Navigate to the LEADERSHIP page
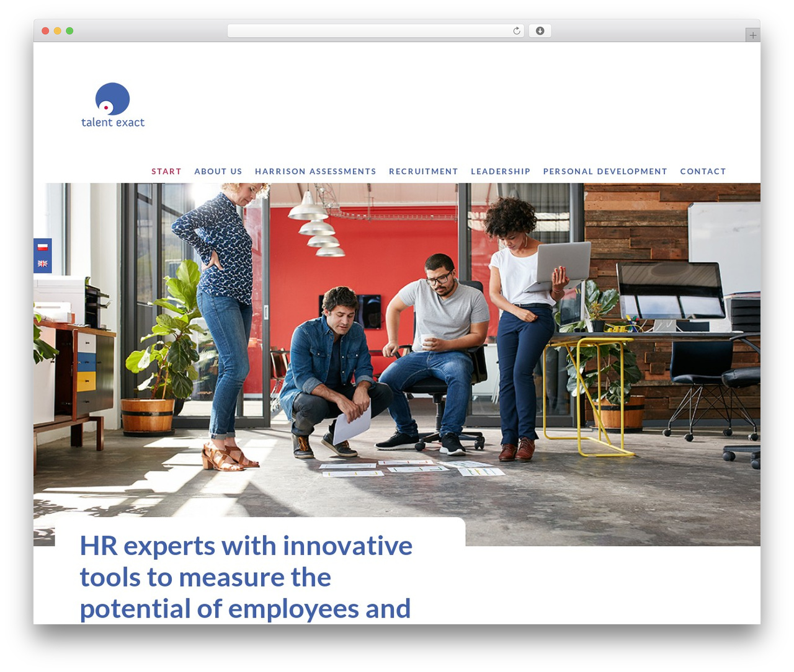The height and width of the screenshot is (672, 794). click(501, 172)
